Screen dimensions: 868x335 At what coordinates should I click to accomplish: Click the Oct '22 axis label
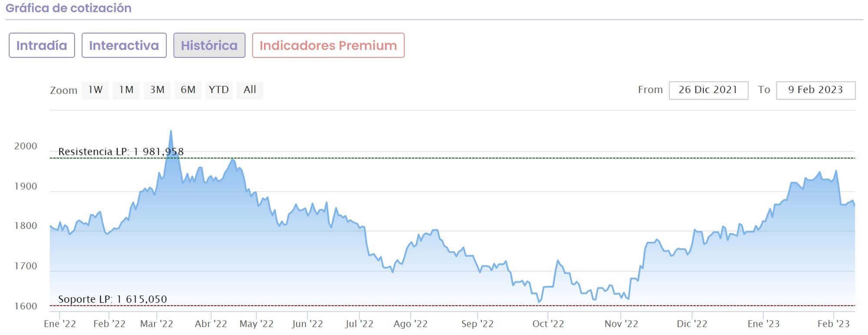click(548, 324)
